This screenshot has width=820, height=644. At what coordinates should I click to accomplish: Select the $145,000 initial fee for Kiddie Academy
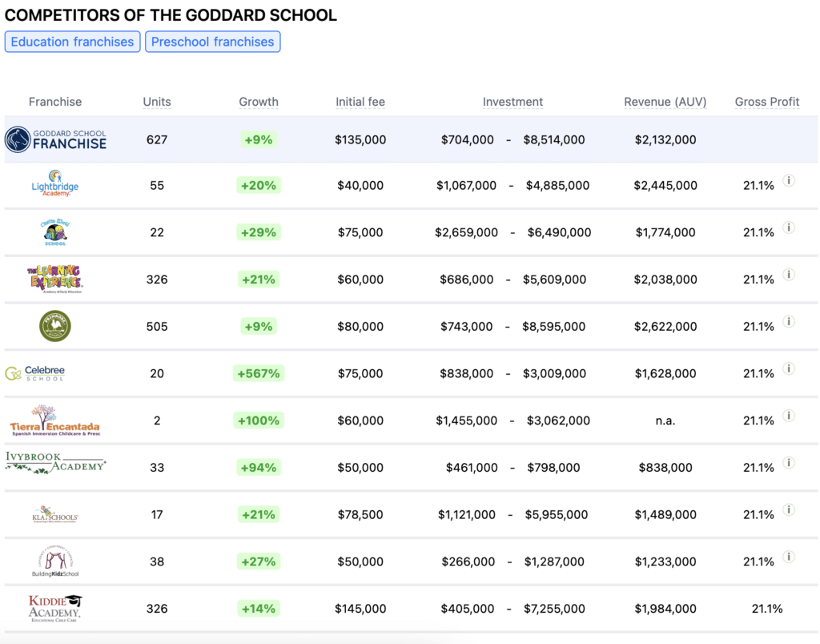coord(360,609)
